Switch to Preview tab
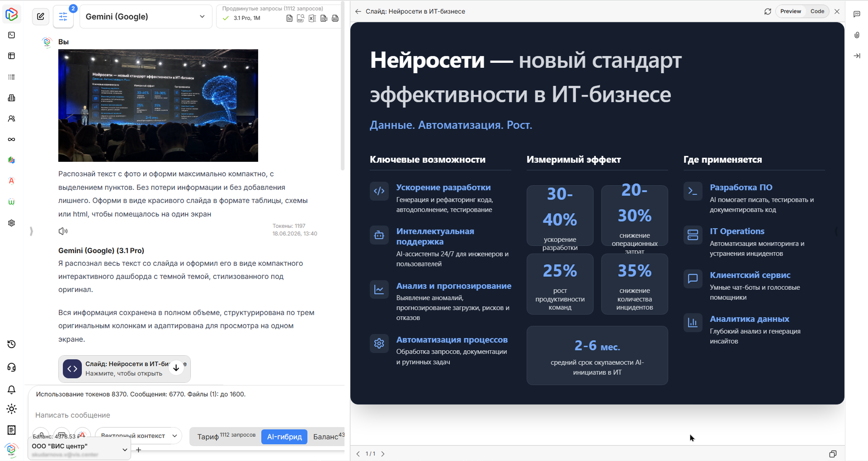 pyautogui.click(x=791, y=11)
